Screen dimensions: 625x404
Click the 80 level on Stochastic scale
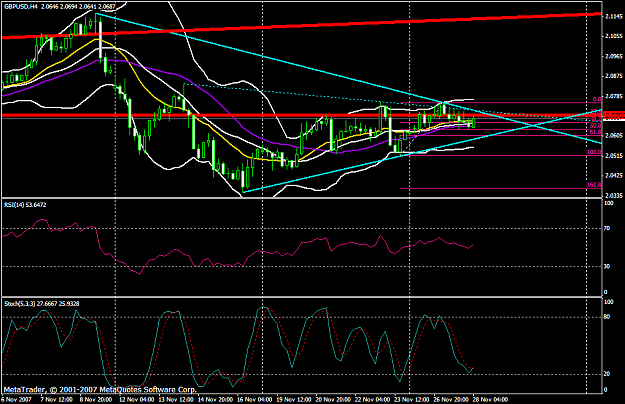(x=607, y=317)
